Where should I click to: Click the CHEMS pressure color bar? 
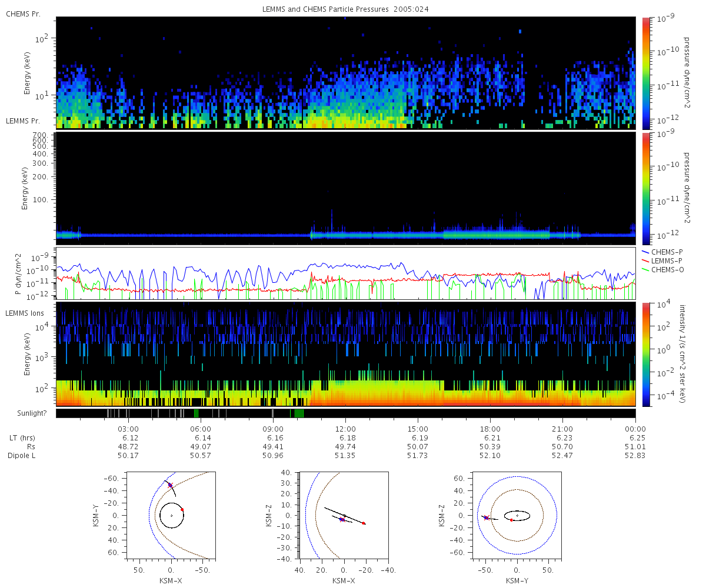coord(646,73)
